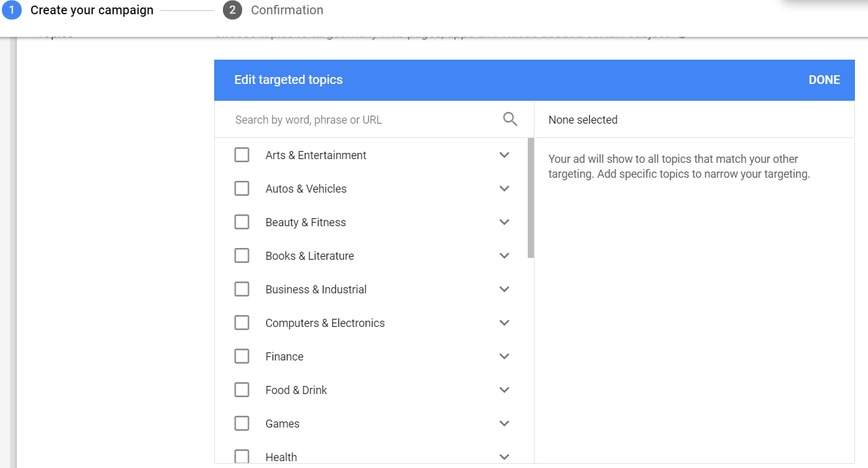Expand Business & Industrial chevron

(504, 289)
